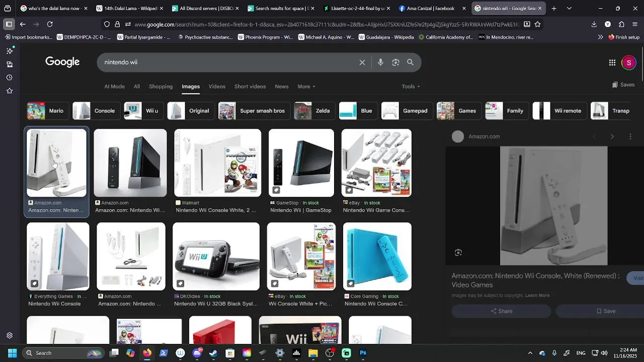
Task: Start voice search with the microphone icon
Action: tap(380, 62)
